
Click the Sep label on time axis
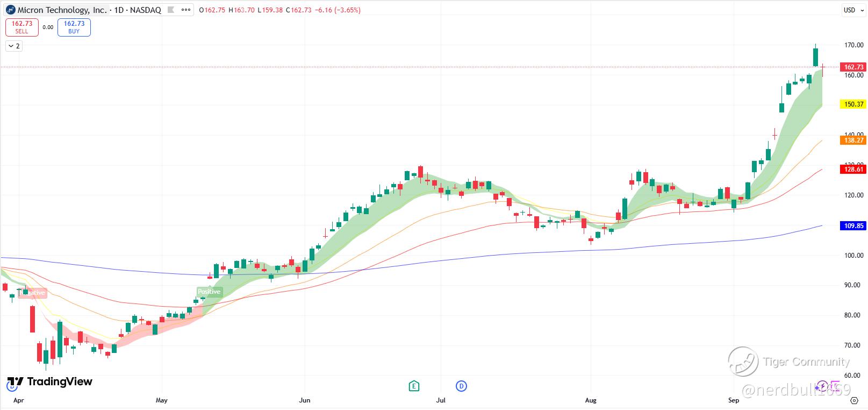pyautogui.click(x=734, y=400)
